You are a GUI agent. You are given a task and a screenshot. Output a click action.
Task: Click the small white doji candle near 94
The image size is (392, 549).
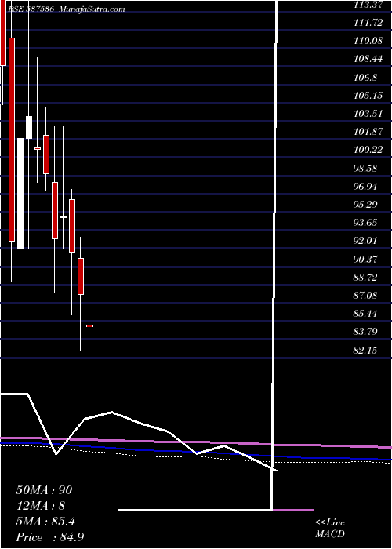(64, 216)
